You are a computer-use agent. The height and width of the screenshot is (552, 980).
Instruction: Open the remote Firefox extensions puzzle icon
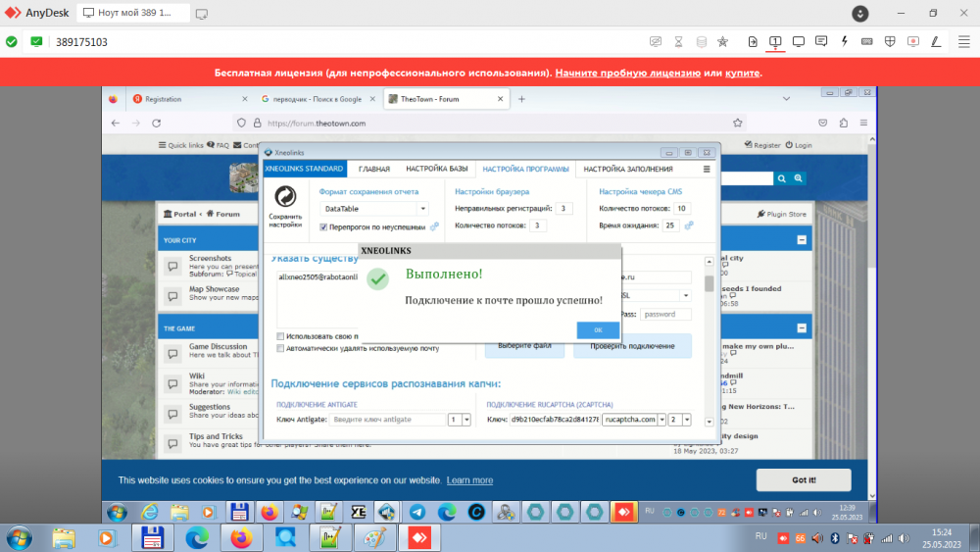[x=843, y=124]
